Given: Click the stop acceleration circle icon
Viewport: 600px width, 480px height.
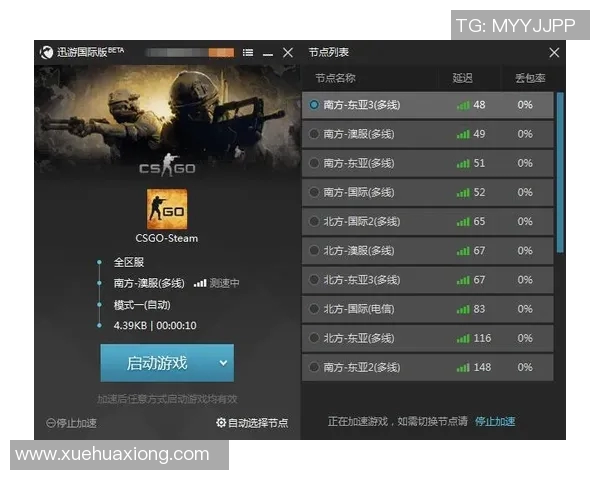Looking at the screenshot, I should click(x=51, y=423).
